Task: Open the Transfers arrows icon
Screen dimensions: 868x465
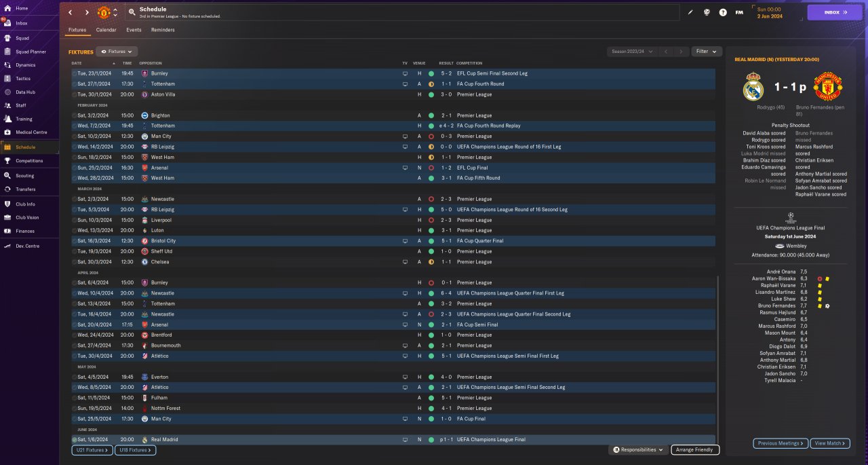Action: (x=7, y=189)
